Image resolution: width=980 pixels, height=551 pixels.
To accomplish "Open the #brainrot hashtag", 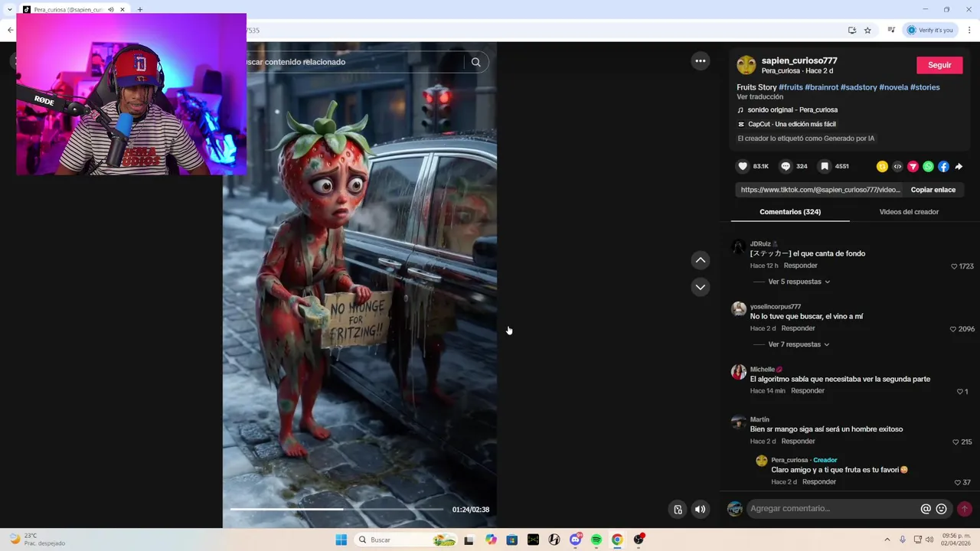I will [x=822, y=87].
